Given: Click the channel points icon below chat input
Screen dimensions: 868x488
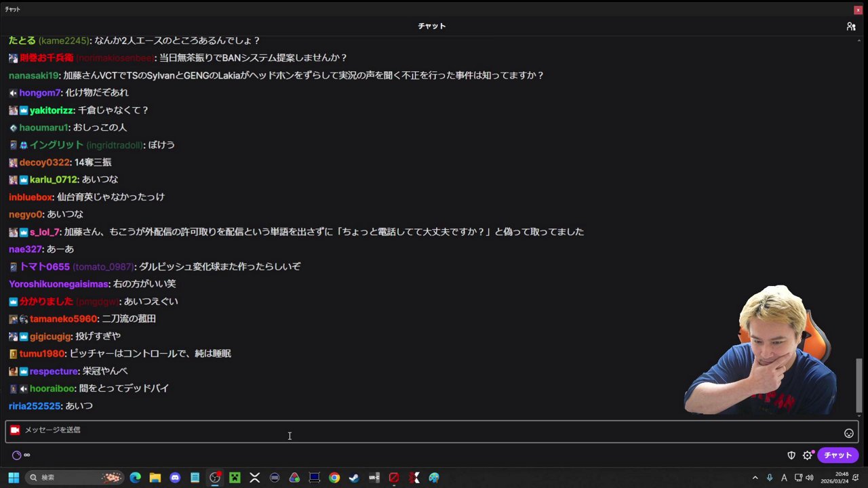Looking at the screenshot, I should (x=16, y=455).
